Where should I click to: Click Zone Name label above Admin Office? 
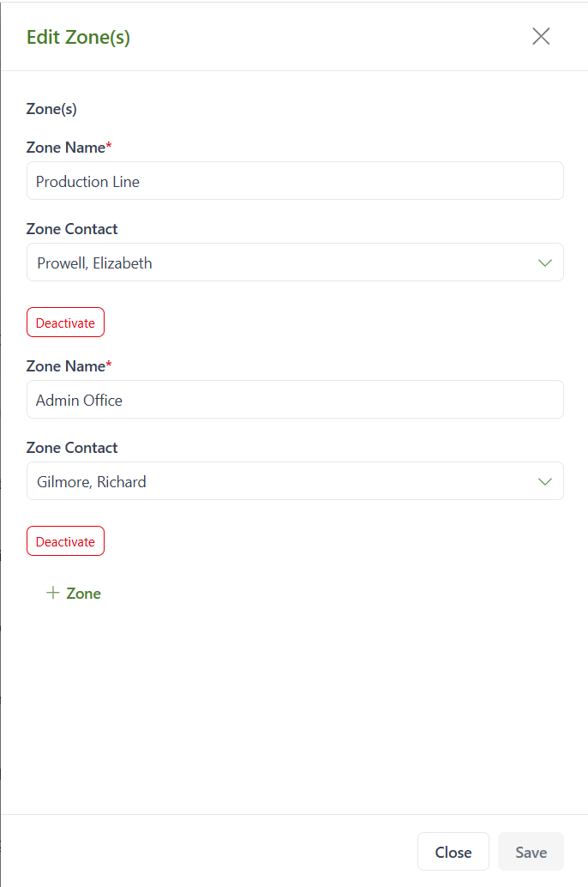coord(66,366)
